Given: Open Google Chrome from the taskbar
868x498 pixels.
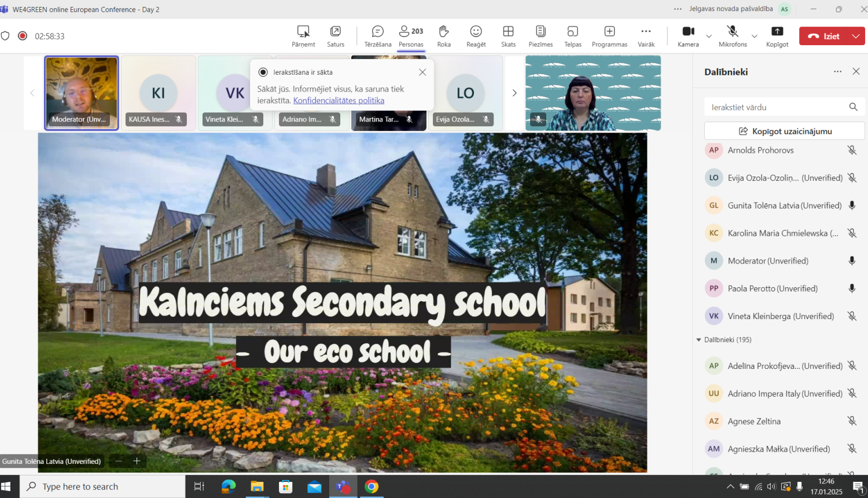Looking at the screenshot, I should coord(372,487).
